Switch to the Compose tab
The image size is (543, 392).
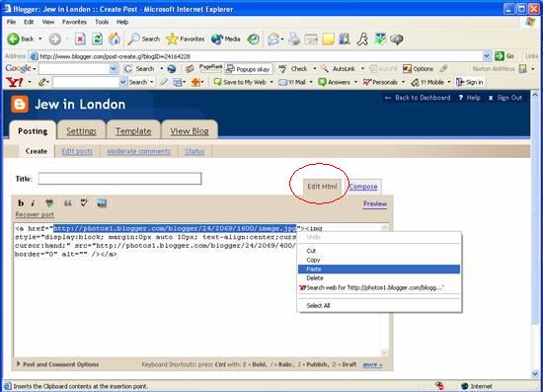363,187
